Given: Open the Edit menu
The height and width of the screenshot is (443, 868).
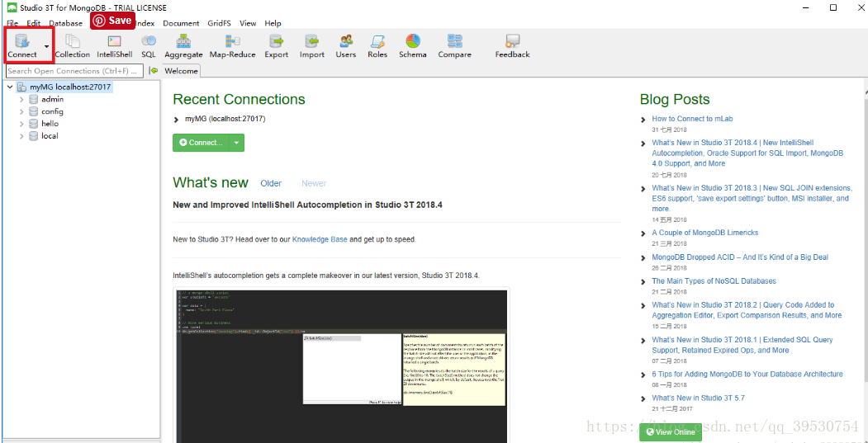Looking at the screenshot, I should point(33,23).
